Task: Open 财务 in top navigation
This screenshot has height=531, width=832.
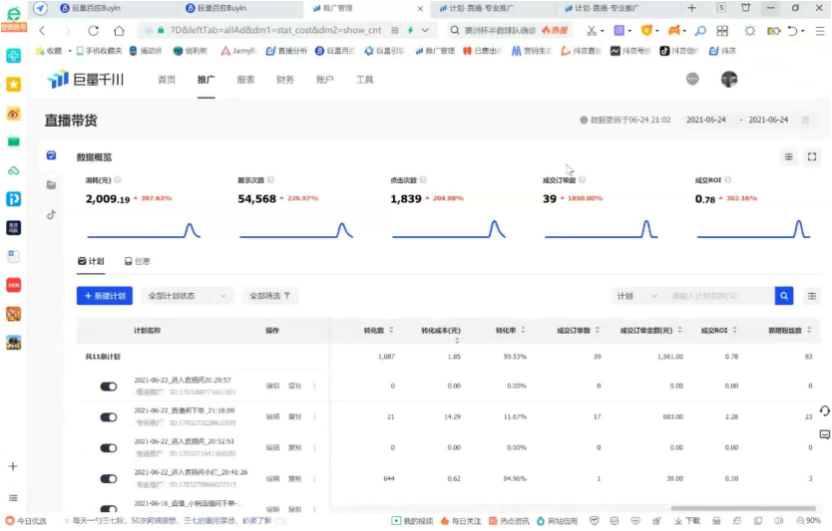Action: coord(285,80)
